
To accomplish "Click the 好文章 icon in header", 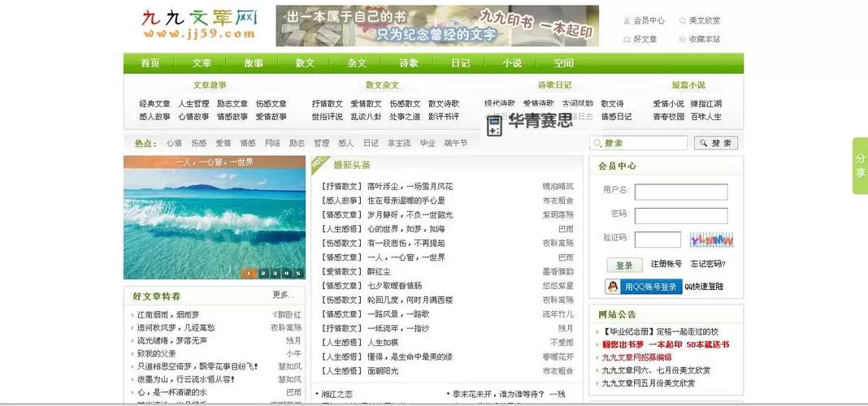I will (x=627, y=39).
